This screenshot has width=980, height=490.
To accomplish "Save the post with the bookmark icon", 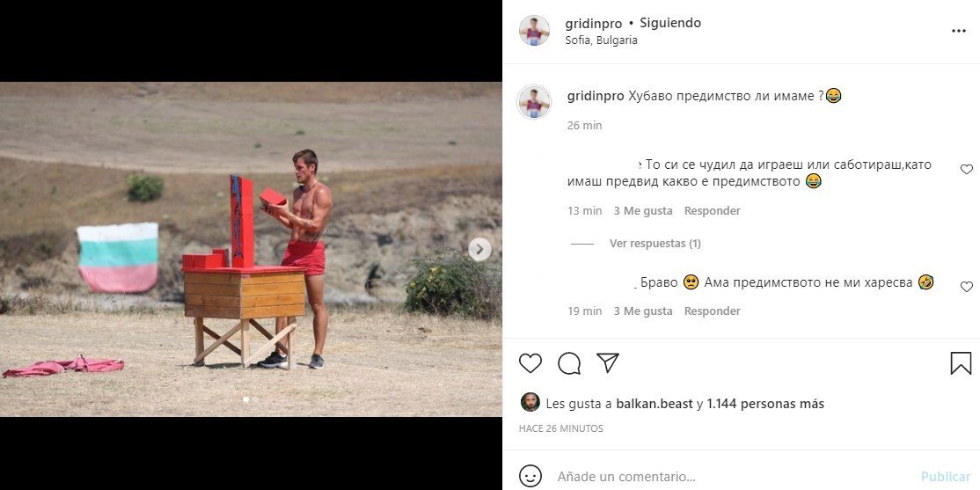I will (x=961, y=363).
